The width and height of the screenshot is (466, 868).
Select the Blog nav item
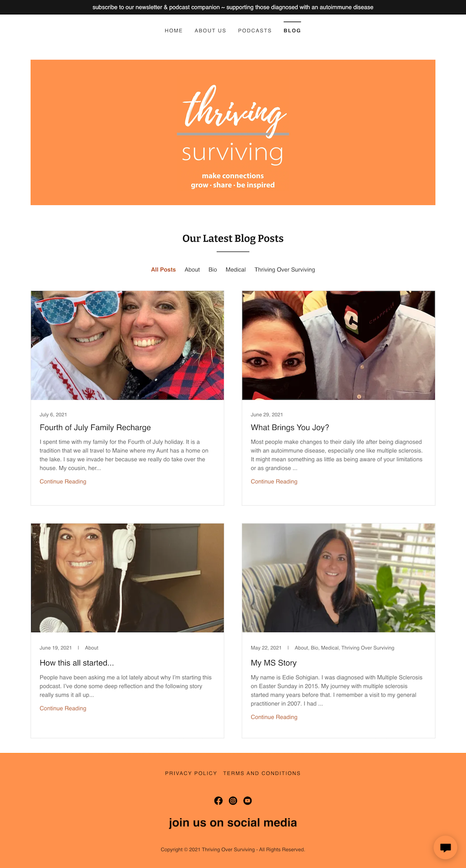pyautogui.click(x=292, y=31)
